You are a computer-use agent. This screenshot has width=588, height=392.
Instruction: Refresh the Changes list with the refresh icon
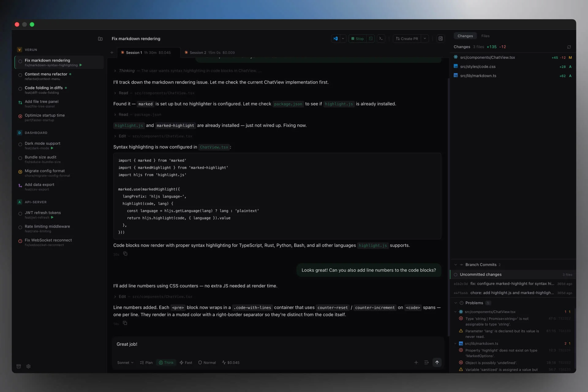coord(569,47)
